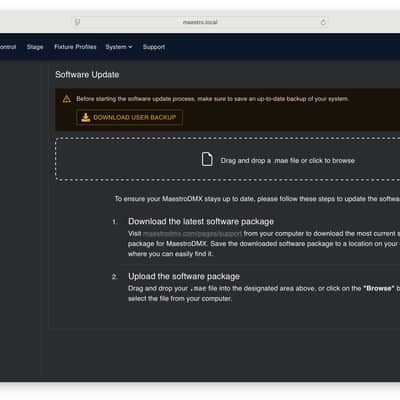The width and height of the screenshot is (400, 400).
Task: Select the Control navigation item
Action: pos(8,47)
